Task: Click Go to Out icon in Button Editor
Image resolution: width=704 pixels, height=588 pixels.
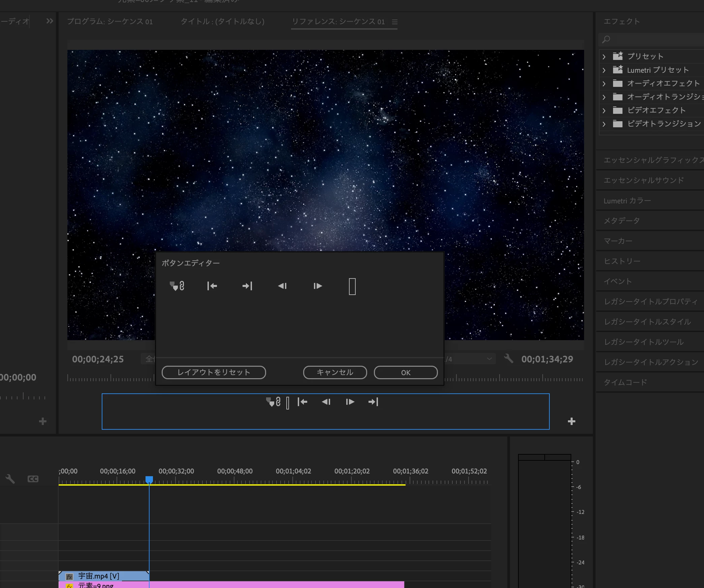Action: [x=247, y=286]
